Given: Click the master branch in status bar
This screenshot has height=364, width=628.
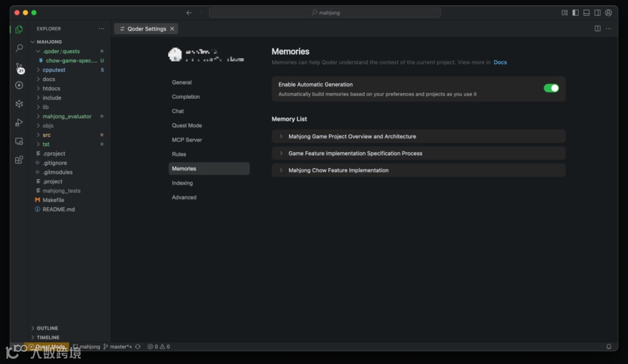Looking at the screenshot, I should tap(120, 347).
